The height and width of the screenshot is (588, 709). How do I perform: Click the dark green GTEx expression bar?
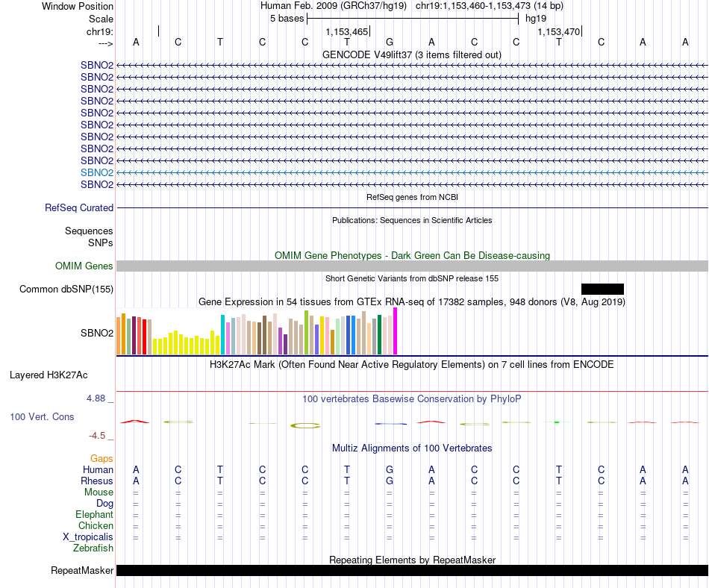click(379, 334)
